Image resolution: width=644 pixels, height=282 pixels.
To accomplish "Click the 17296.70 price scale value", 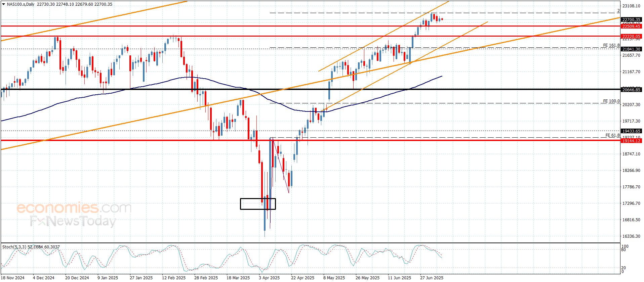I will point(631,203).
